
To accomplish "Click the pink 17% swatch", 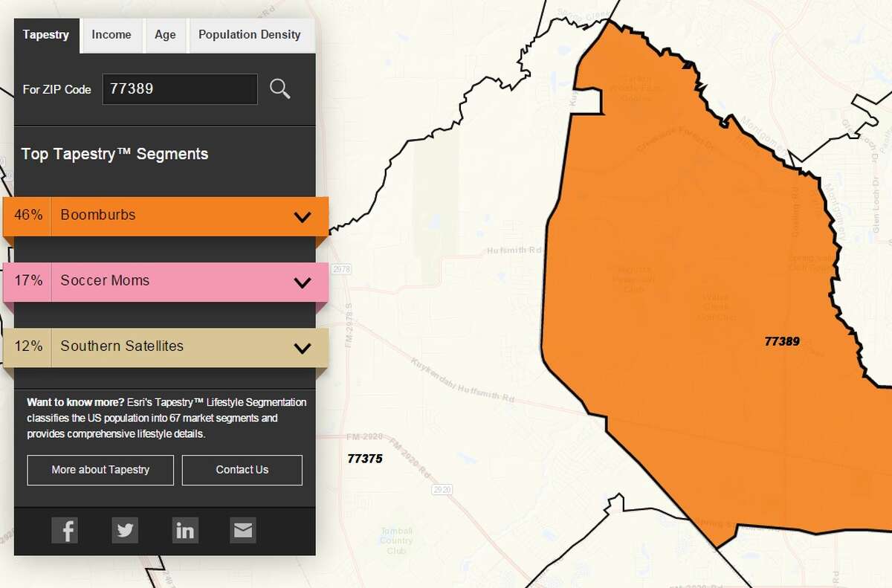I will (x=28, y=281).
